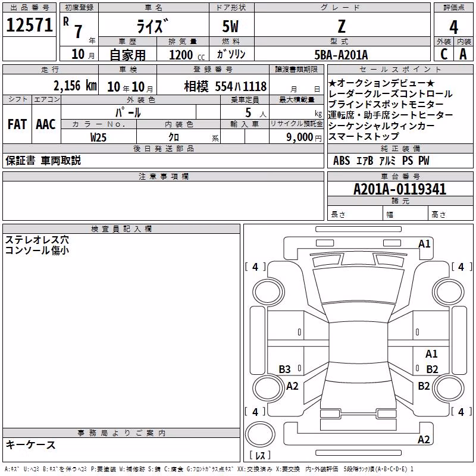476x476 pixels.
Task: Click 保証書 in later-shipped parts
Action: (x=20, y=160)
